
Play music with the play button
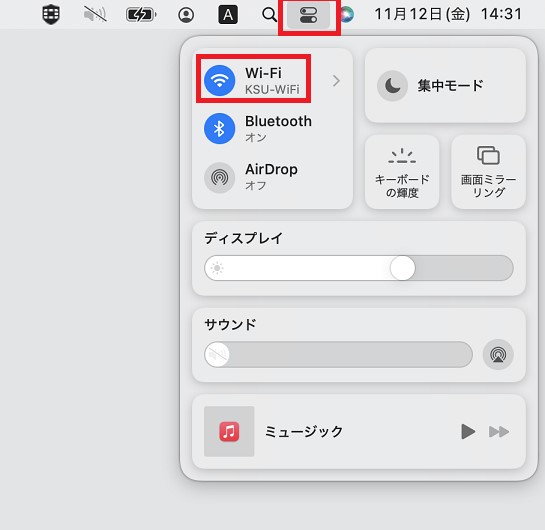[468, 432]
